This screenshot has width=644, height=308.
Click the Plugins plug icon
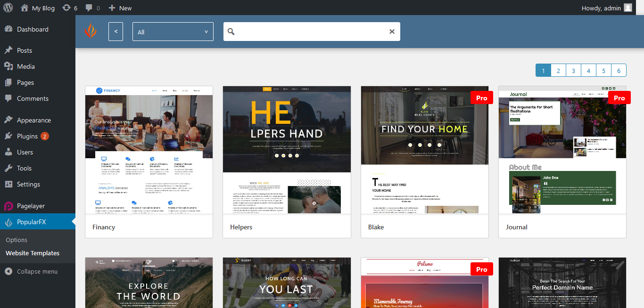8,136
